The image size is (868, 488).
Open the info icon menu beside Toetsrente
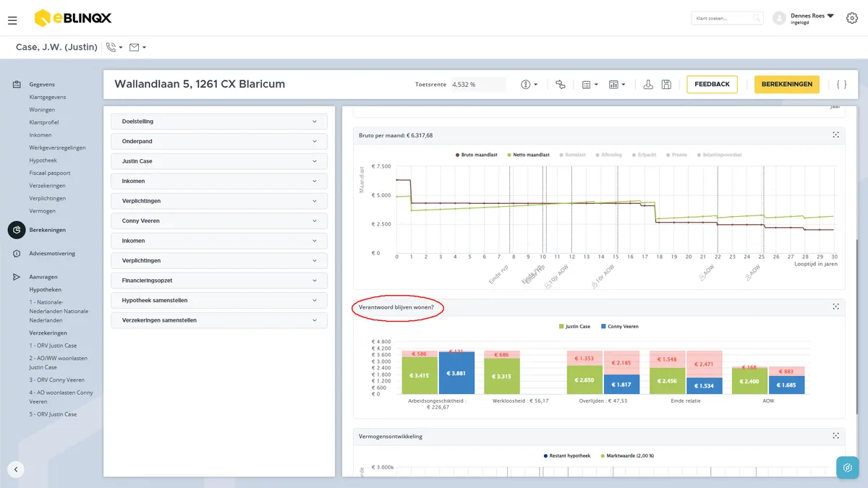529,85
